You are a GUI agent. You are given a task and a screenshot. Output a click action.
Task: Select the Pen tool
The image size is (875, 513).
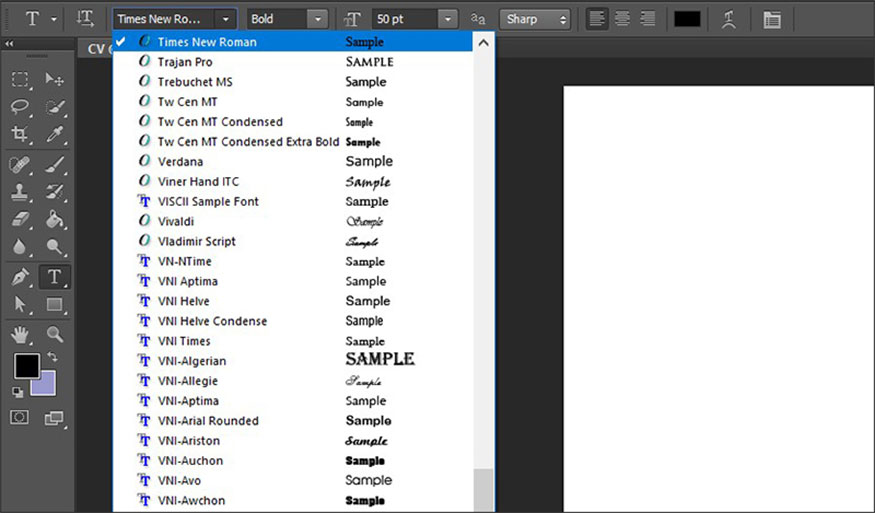20,277
